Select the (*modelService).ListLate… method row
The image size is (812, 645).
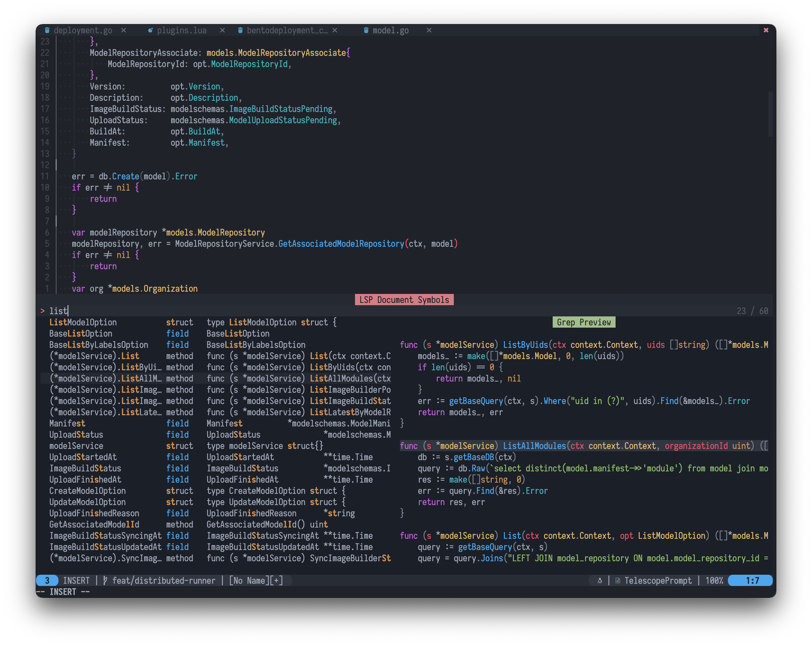tap(216, 412)
